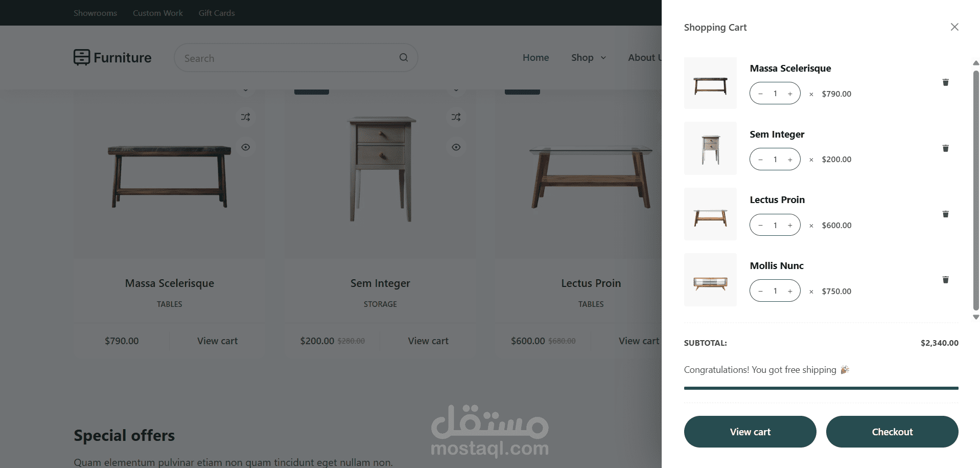This screenshot has width=980, height=468.
Task: Open quick view eye on Sem Integer
Action: 456,147
